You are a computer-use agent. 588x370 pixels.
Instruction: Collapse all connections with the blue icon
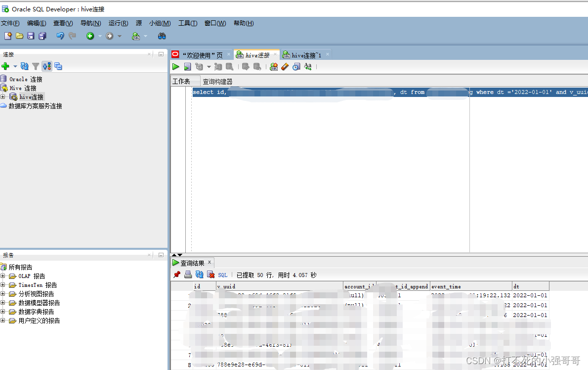click(x=58, y=66)
